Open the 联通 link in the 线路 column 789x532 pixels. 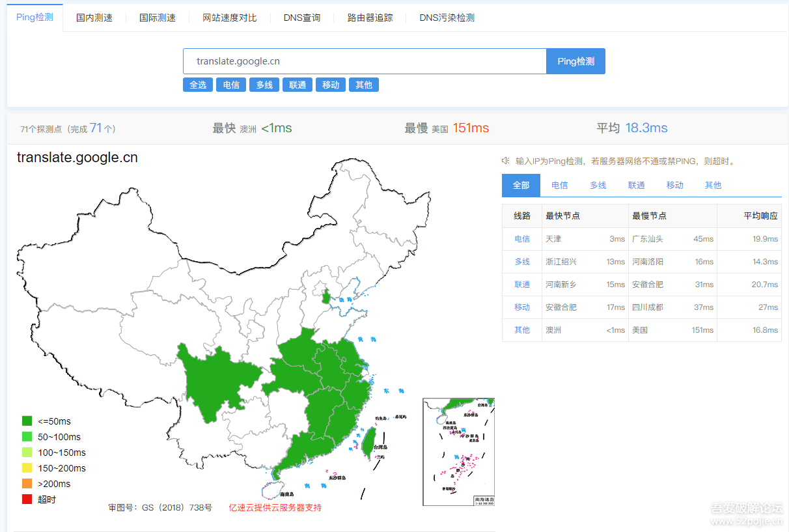click(522, 285)
